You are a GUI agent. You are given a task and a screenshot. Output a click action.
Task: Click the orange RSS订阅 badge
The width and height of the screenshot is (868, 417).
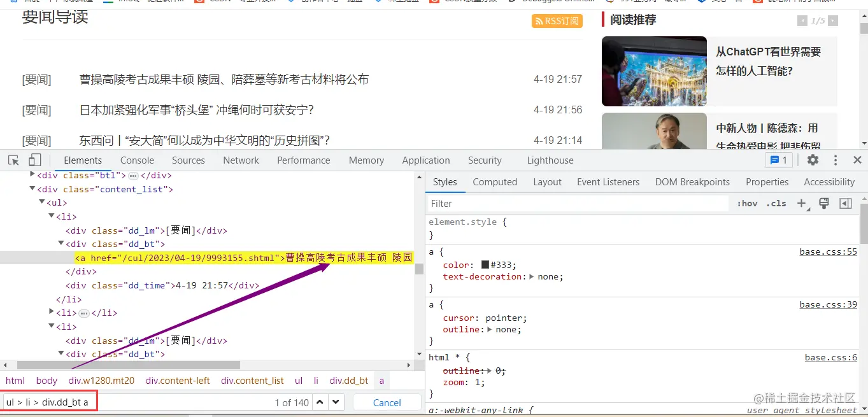[557, 21]
